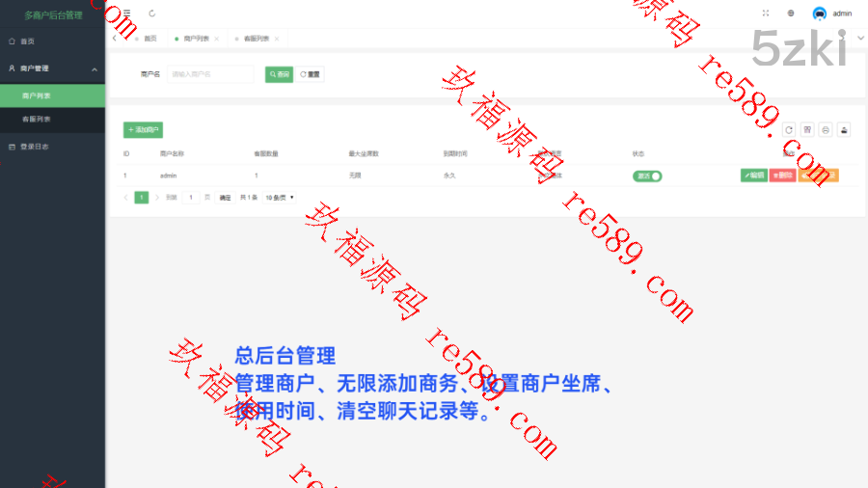Screen dimensions: 868x488
Task: Click the green 查询 search button
Action: (x=279, y=74)
